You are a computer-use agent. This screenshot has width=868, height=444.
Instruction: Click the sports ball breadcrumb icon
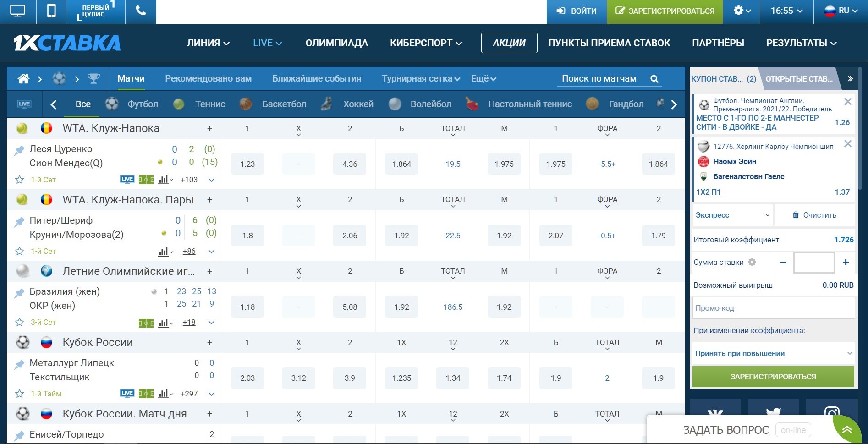(59, 79)
